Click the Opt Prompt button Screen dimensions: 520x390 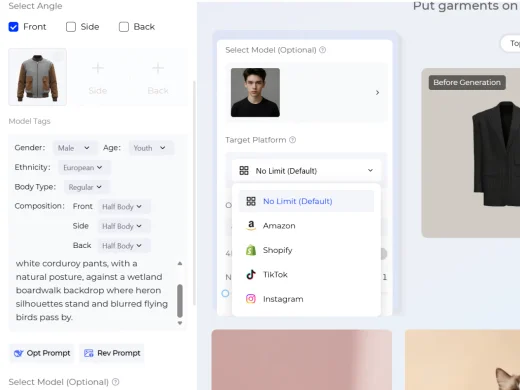tap(42, 353)
